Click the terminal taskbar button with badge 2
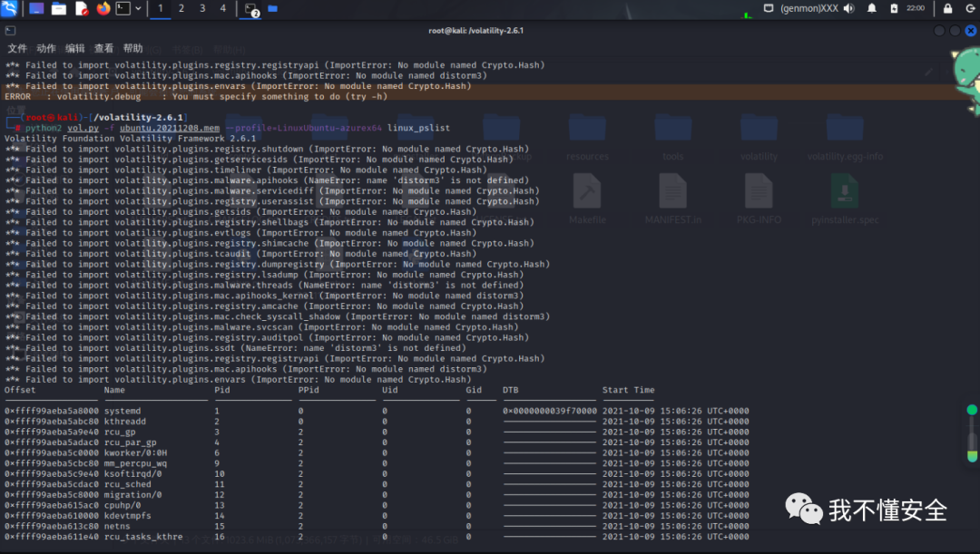 (x=251, y=9)
